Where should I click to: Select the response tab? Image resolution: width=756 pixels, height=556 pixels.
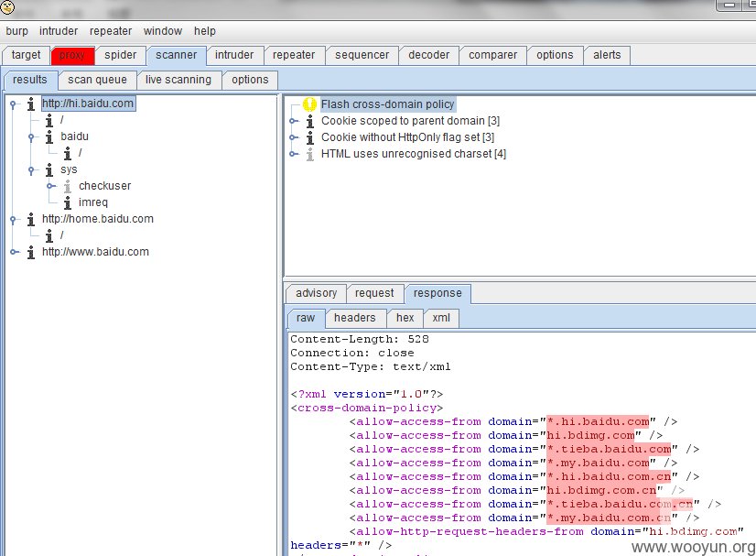point(437,293)
